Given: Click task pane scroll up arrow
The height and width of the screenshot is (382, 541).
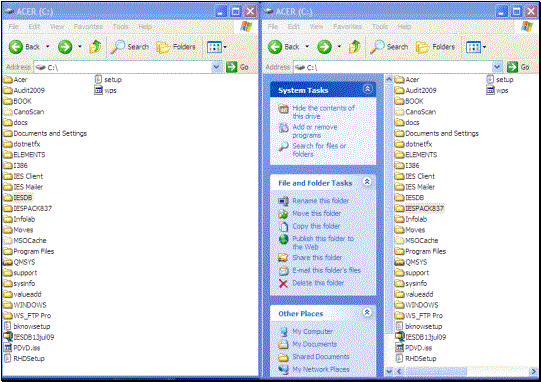Looking at the screenshot, I should pyautogui.click(x=389, y=79).
